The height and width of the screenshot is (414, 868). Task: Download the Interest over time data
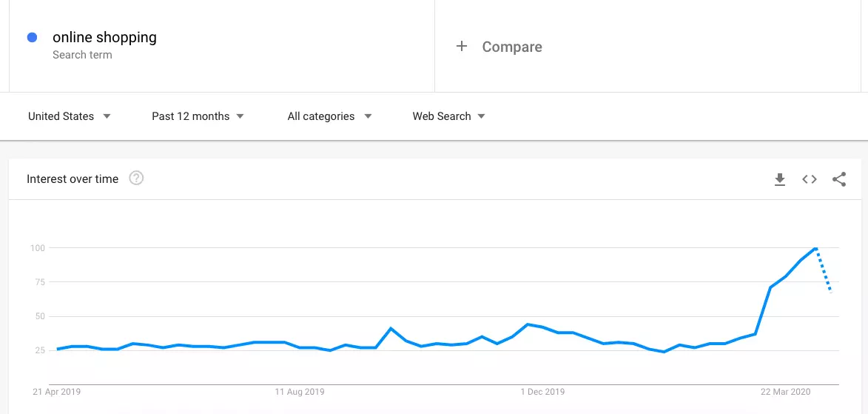pos(779,179)
